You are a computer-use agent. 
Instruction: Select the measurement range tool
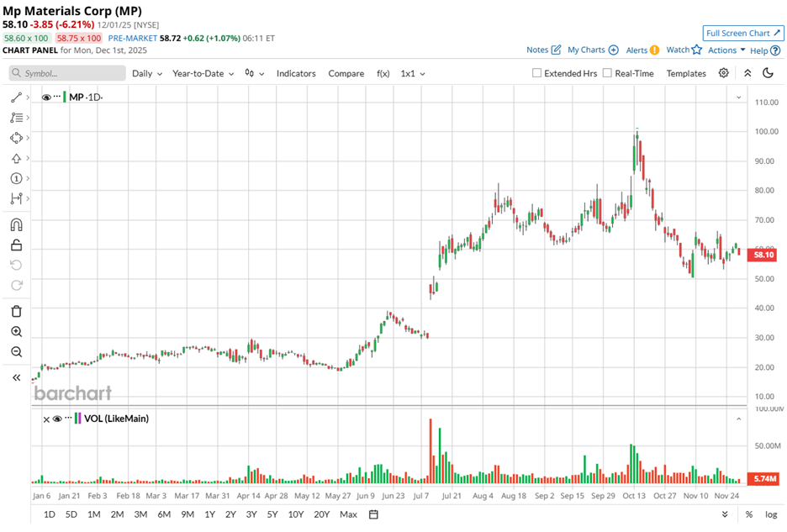click(x=16, y=198)
